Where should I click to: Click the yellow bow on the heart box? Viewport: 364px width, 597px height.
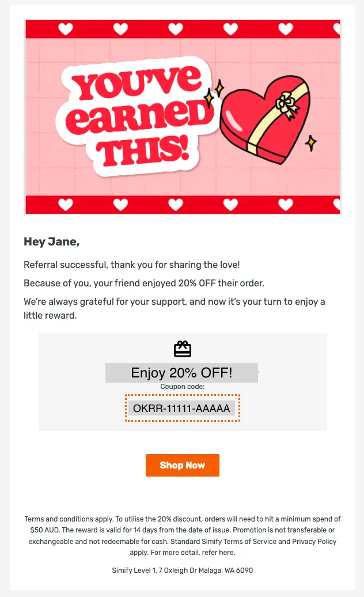coord(286,103)
